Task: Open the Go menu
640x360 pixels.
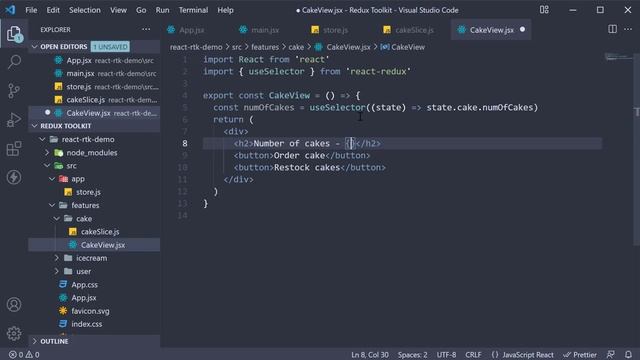Action: (x=141, y=10)
